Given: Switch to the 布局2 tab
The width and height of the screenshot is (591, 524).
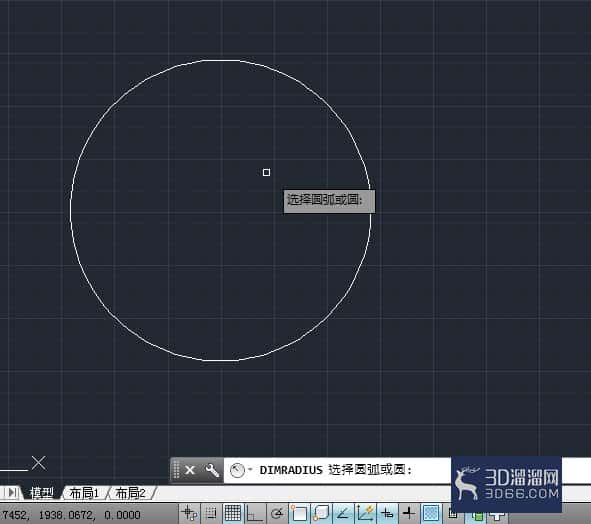Looking at the screenshot, I should [130, 493].
